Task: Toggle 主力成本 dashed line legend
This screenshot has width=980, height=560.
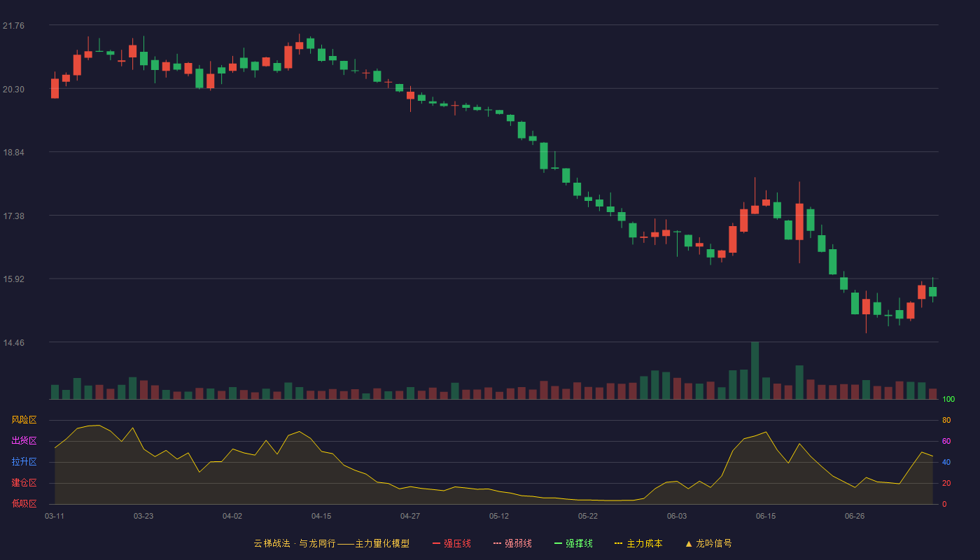Action: click(638, 543)
